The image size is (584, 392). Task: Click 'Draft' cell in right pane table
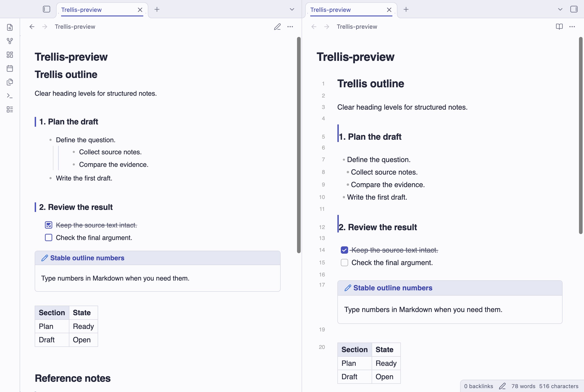click(x=355, y=377)
